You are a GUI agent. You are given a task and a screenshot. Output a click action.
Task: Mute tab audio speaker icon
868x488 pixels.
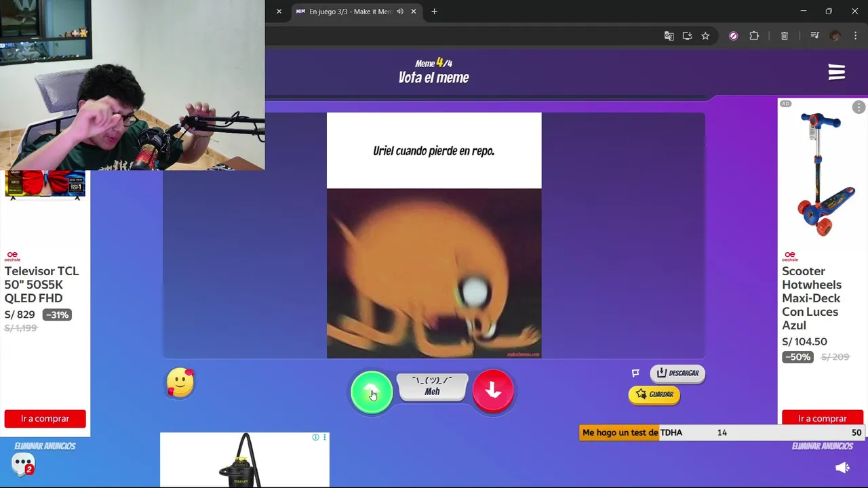400,12
